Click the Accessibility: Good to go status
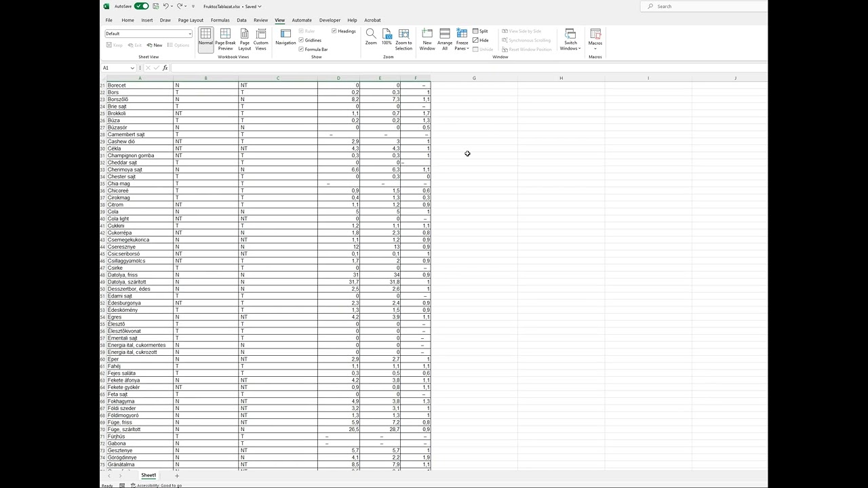 [x=157, y=485]
